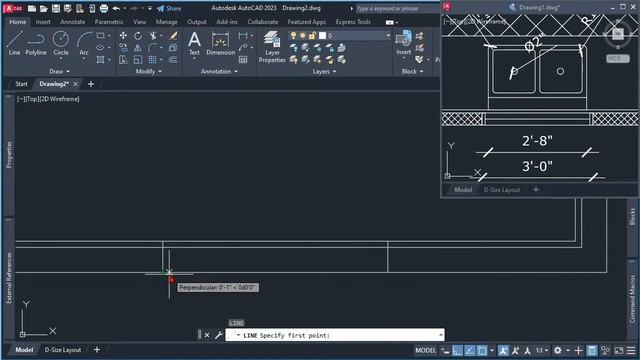
Task: Click the Copy tool in Modify panel
Action: (123, 48)
